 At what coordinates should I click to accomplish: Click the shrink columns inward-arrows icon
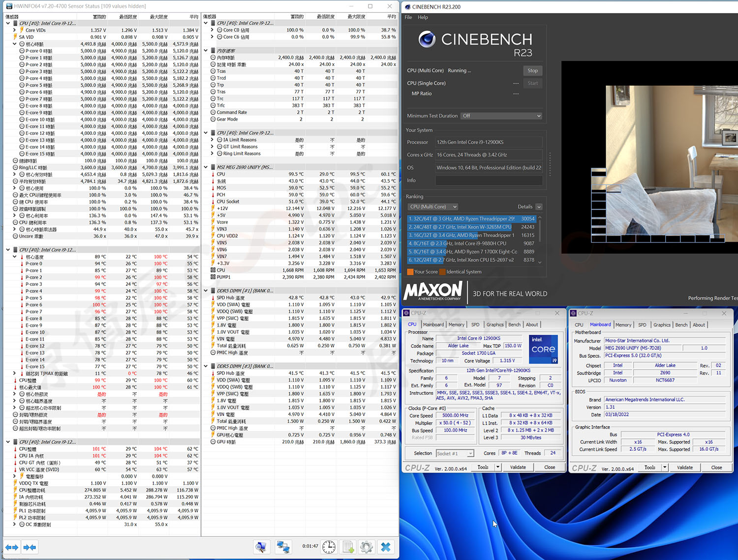pyautogui.click(x=30, y=547)
